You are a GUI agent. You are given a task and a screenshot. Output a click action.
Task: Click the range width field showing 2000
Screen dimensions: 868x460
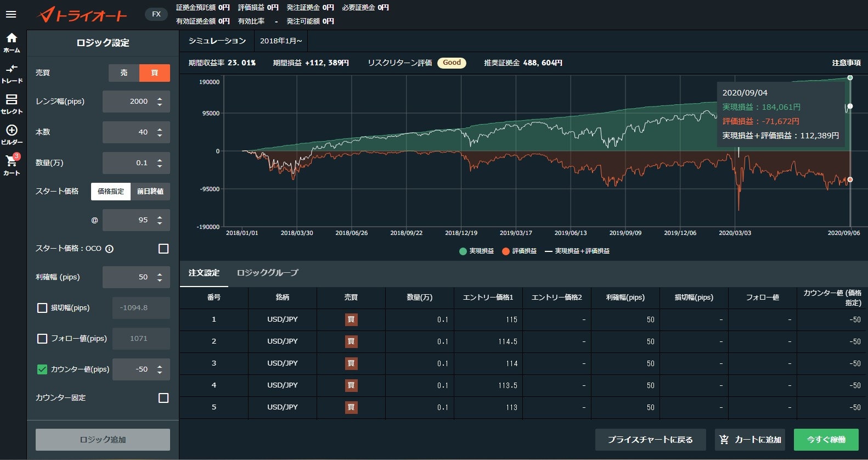(x=136, y=102)
